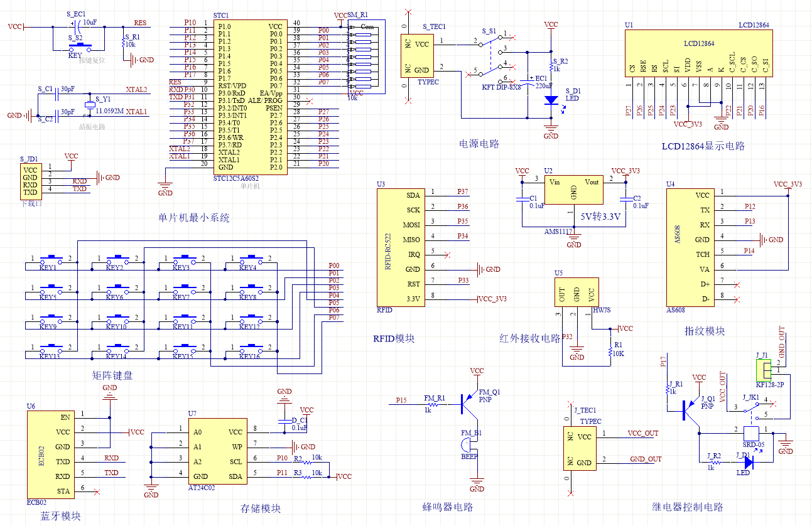Click the FM_B1 buzzer symbol
This screenshot has height=526, width=812.
(x=467, y=444)
